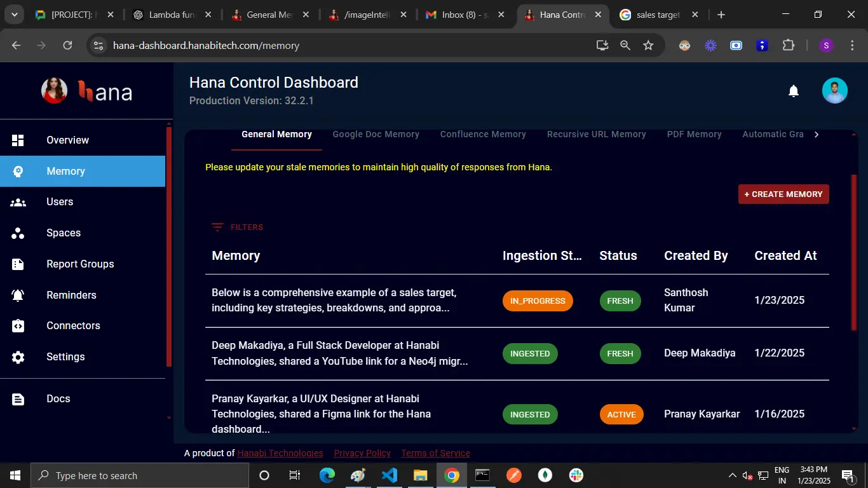Open the Hanabi Technologies link
The height and width of the screenshot is (488, 868).
coord(280,453)
